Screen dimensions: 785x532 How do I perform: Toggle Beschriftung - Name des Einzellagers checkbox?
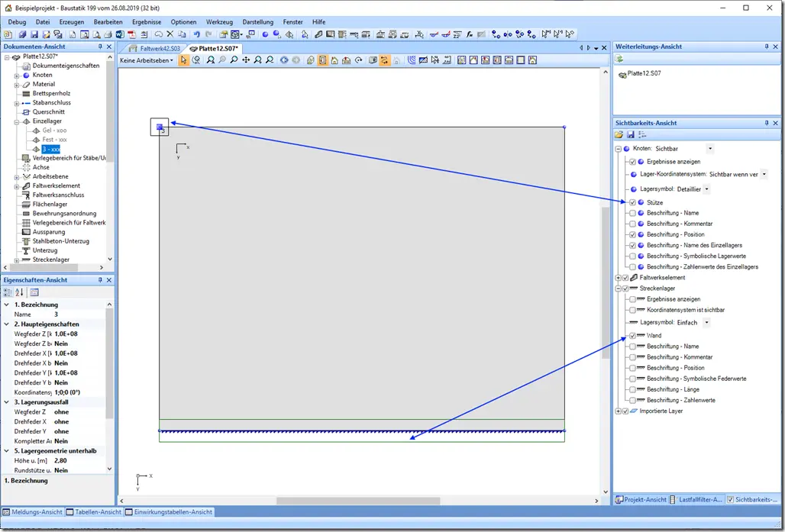(632, 246)
